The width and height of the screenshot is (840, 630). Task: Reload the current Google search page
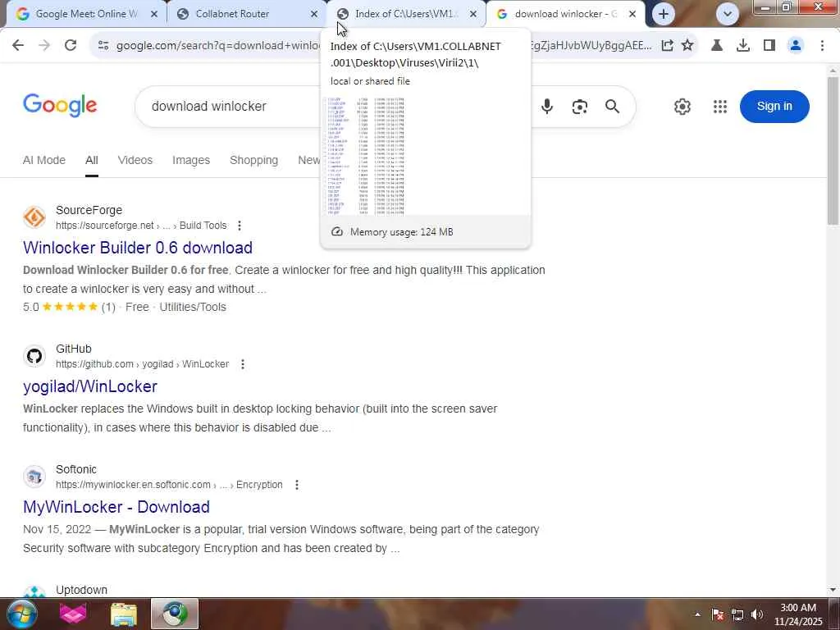tap(71, 46)
